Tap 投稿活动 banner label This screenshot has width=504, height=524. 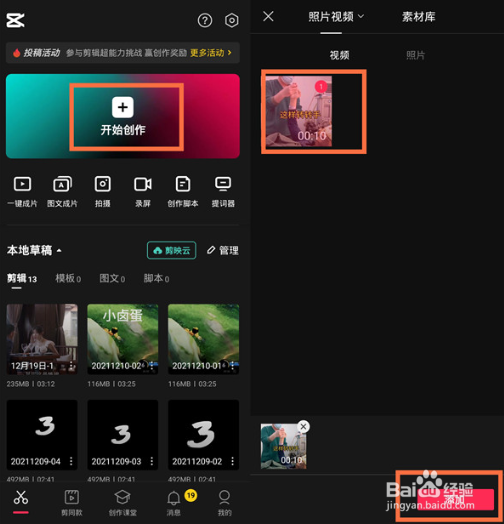[41, 53]
